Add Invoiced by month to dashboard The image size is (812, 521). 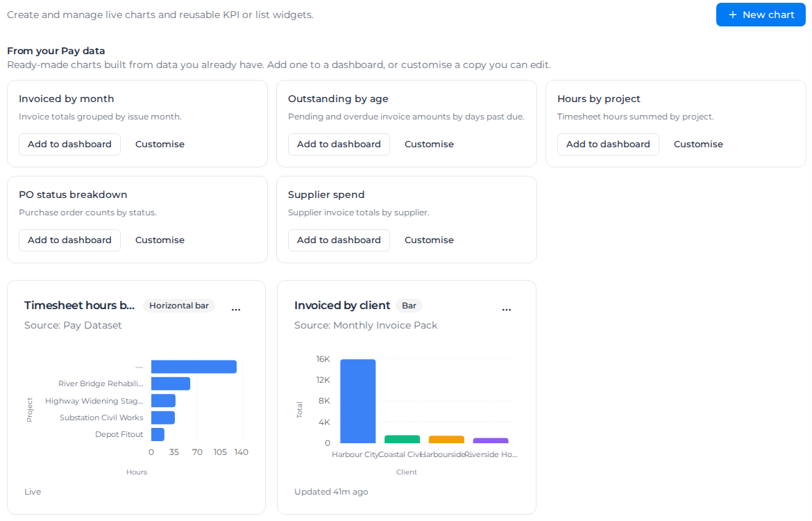tap(69, 144)
